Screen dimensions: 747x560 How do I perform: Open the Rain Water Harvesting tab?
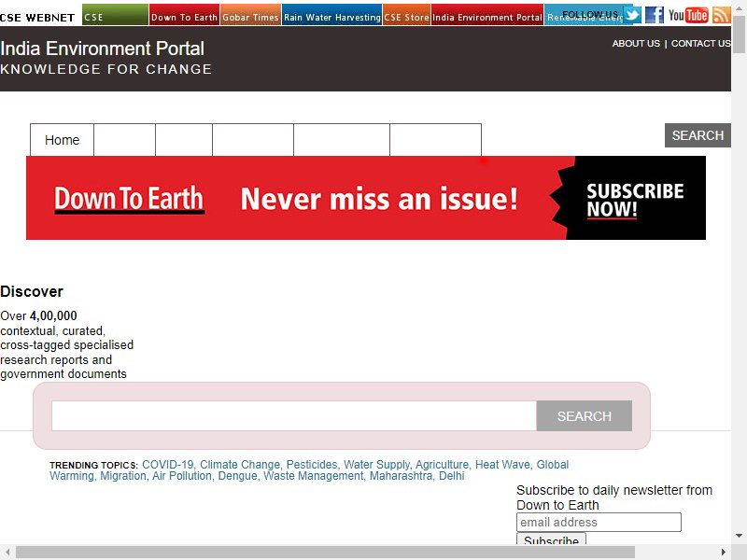coord(332,15)
